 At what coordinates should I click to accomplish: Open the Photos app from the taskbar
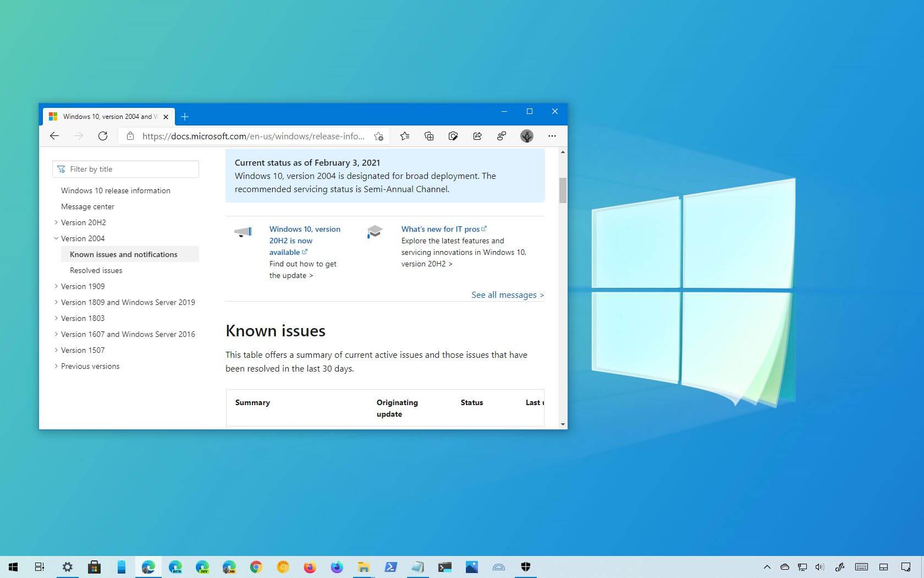[471, 567]
